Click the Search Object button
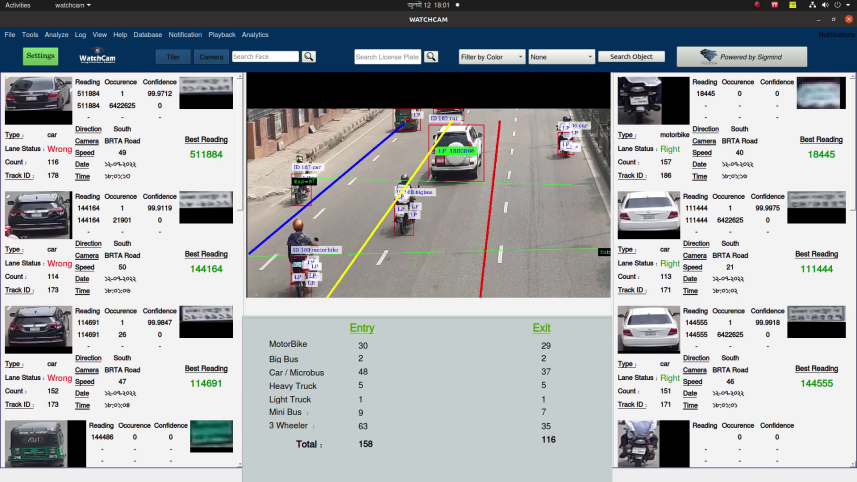This screenshot has width=857, height=482. (x=632, y=57)
